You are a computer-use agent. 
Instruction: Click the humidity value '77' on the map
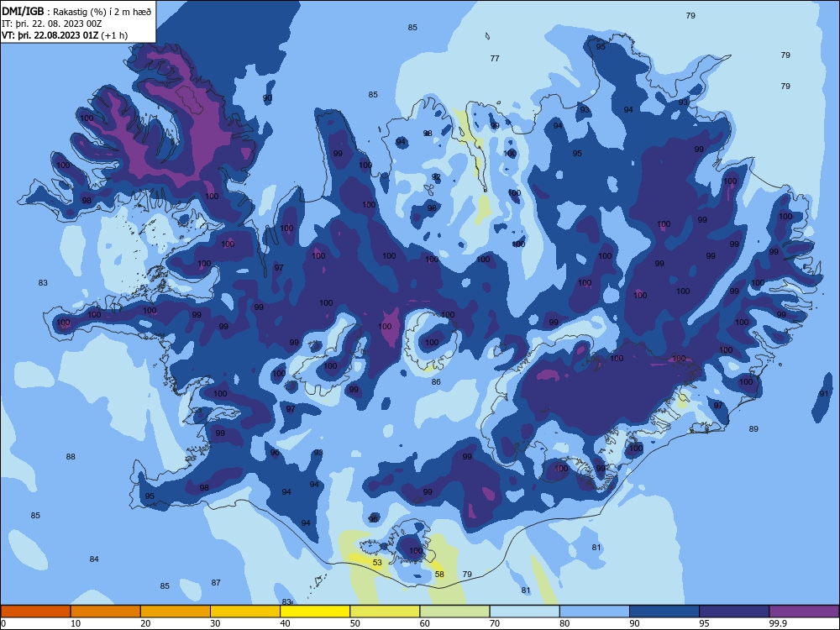495,59
